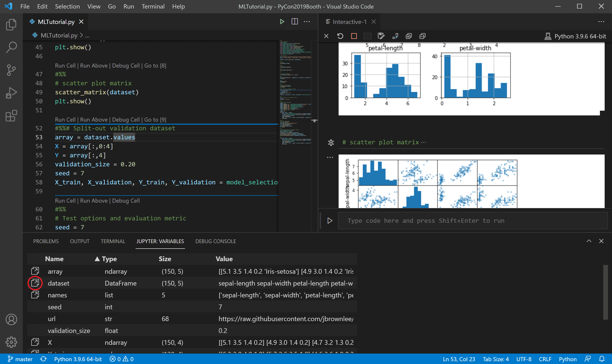Split the editor into two columns
Viewport: 612px width, 364px height.
click(x=294, y=21)
